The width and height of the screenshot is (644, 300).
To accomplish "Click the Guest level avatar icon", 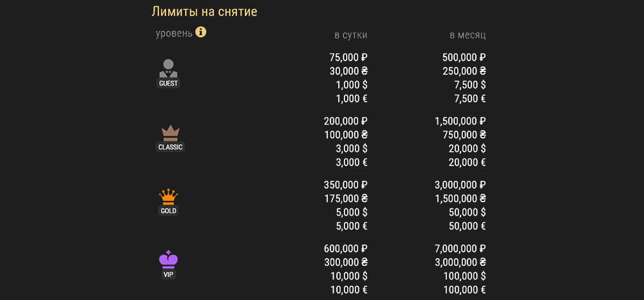I will [168, 68].
